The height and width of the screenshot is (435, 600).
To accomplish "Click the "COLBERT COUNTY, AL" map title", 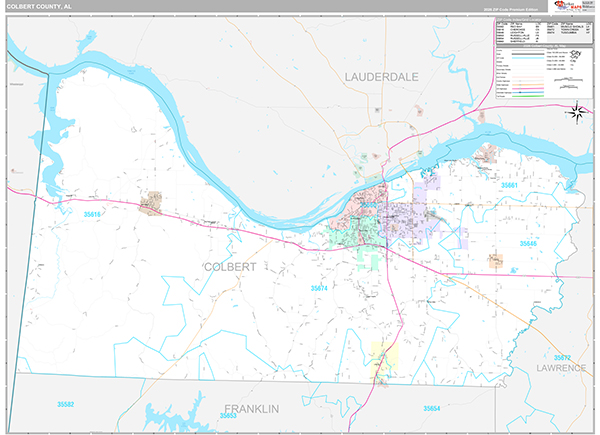I will point(39,7).
